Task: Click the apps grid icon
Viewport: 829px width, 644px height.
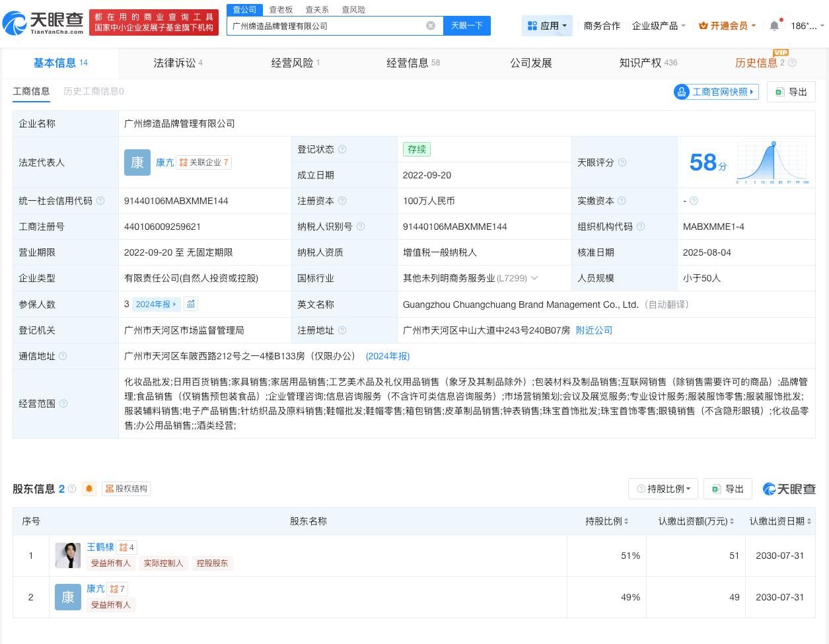Action: coord(532,26)
